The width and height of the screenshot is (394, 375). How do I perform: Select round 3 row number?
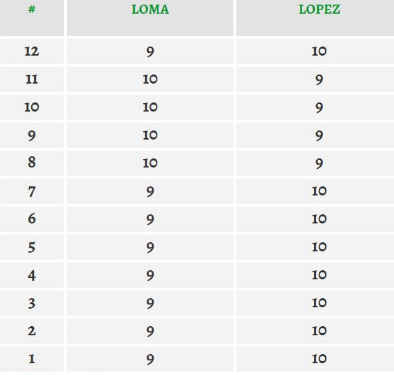[x=32, y=303]
